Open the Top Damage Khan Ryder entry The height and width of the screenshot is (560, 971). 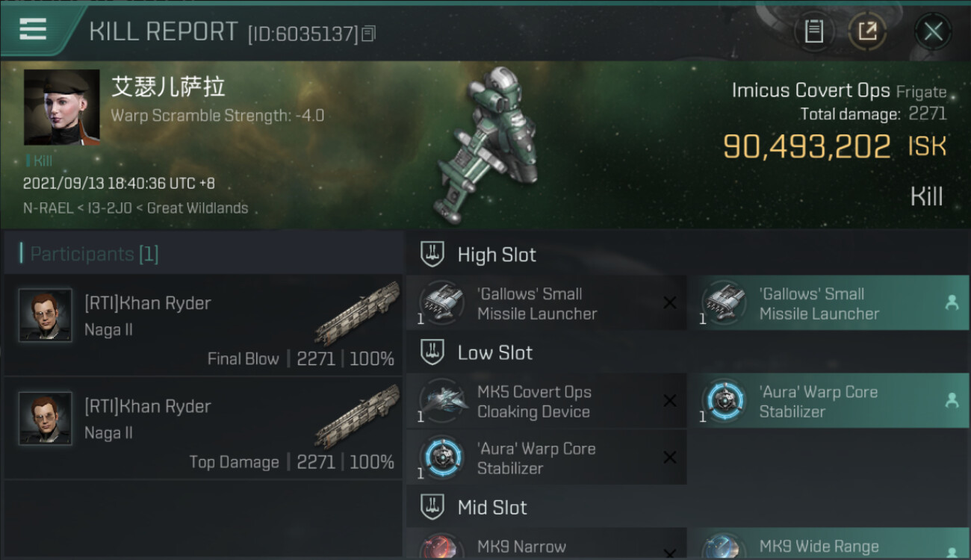203,429
